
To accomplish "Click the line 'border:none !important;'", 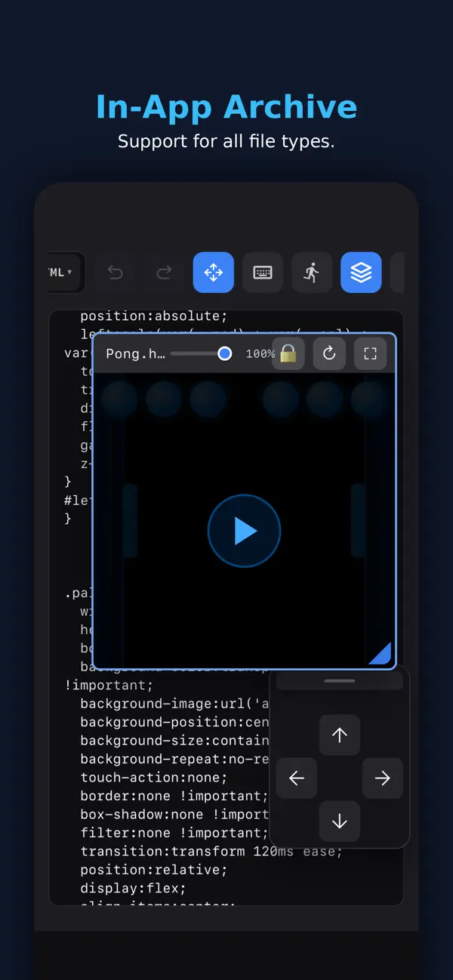I will click(174, 796).
